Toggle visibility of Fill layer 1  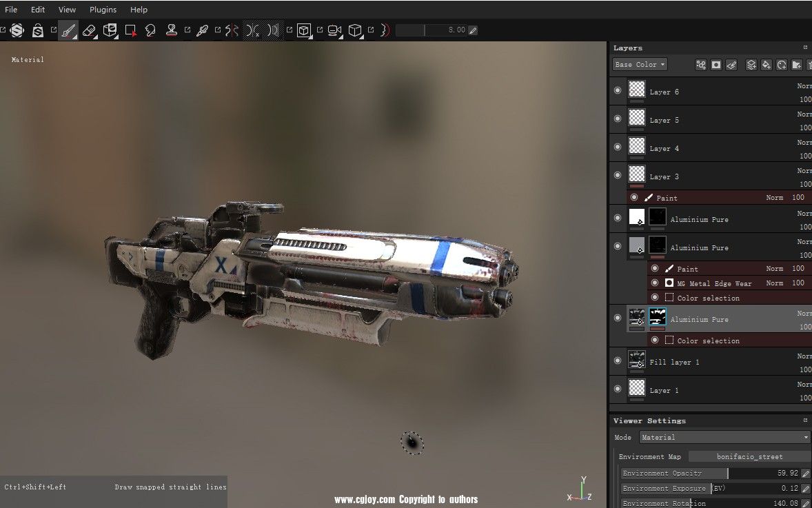(x=617, y=360)
